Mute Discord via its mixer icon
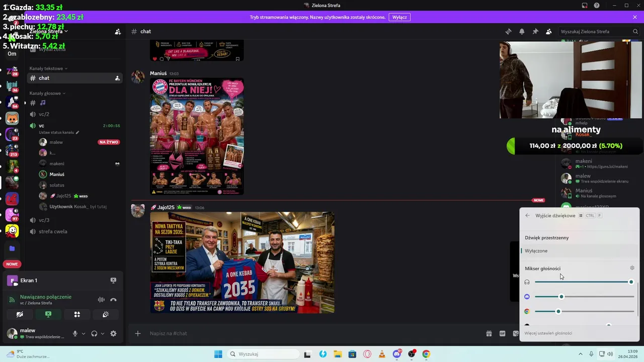Image resolution: width=644 pixels, height=362 pixels. point(527,297)
